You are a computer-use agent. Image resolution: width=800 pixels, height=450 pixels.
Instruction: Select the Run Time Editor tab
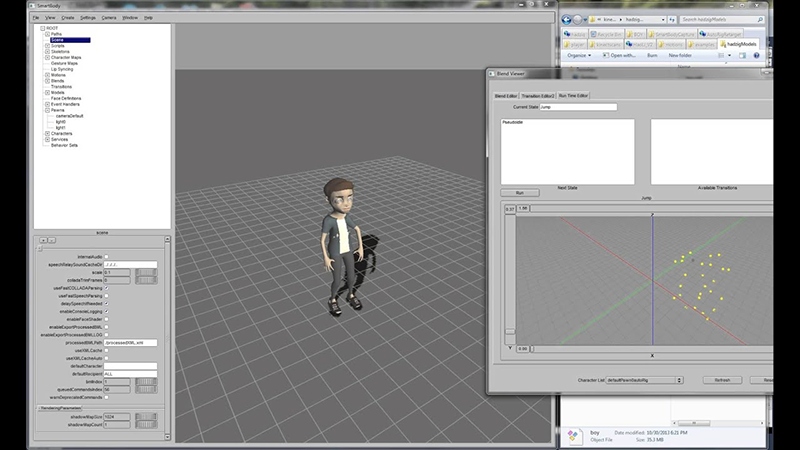point(573,95)
